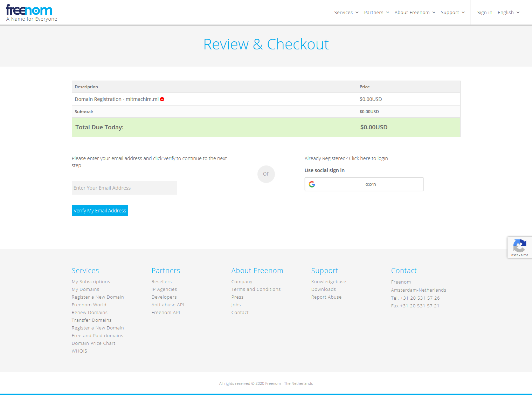Screen dimensions: 532x395
Task: Open WHOIS footer link
Action: click(80, 351)
